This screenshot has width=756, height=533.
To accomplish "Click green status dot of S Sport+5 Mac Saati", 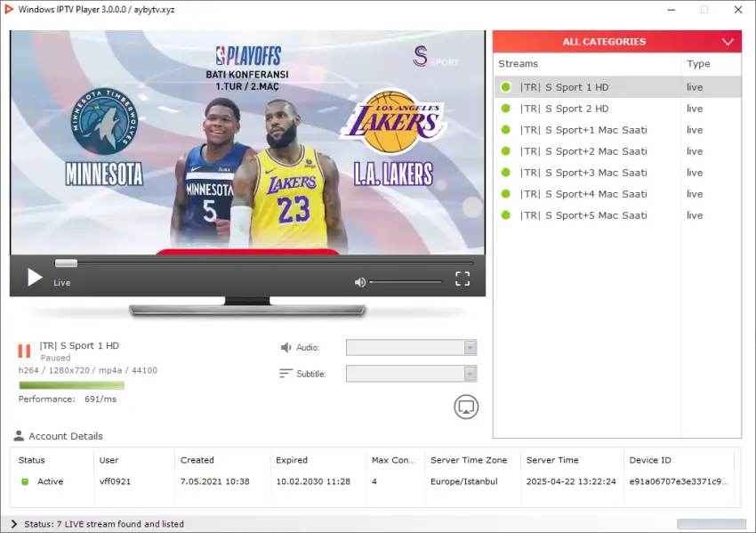I will [506, 215].
